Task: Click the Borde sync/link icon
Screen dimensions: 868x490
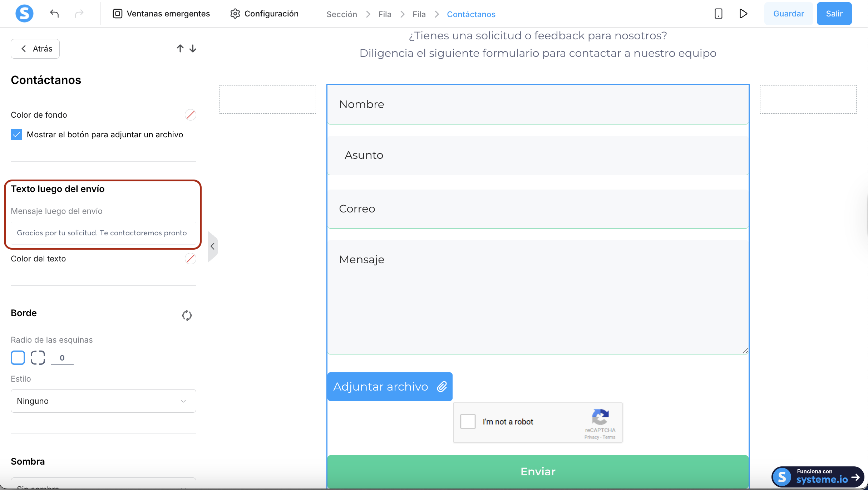Action: pos(187,315)
